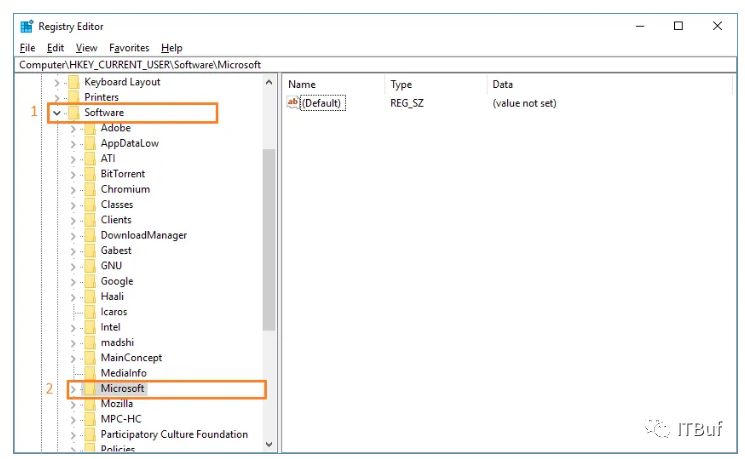Screen dimensions: 745x459
Task: Click the tree scrollbar up arrow
Action: (x=269, y=82)
